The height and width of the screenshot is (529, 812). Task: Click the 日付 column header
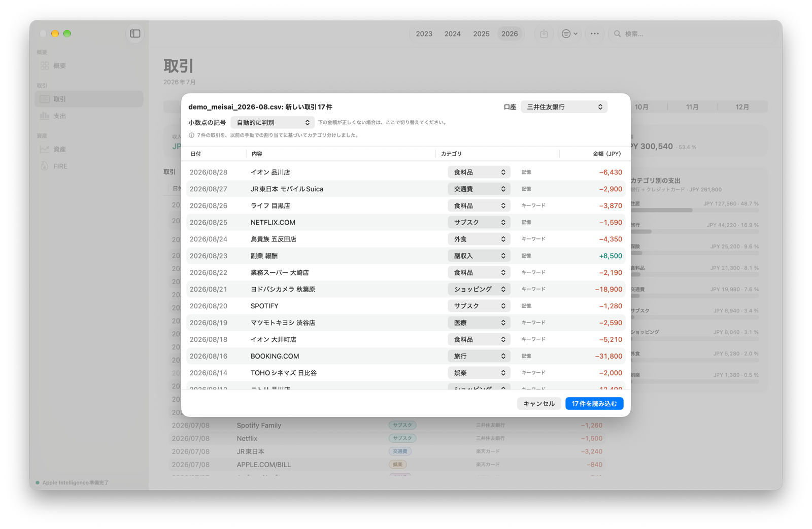point(196,154)
